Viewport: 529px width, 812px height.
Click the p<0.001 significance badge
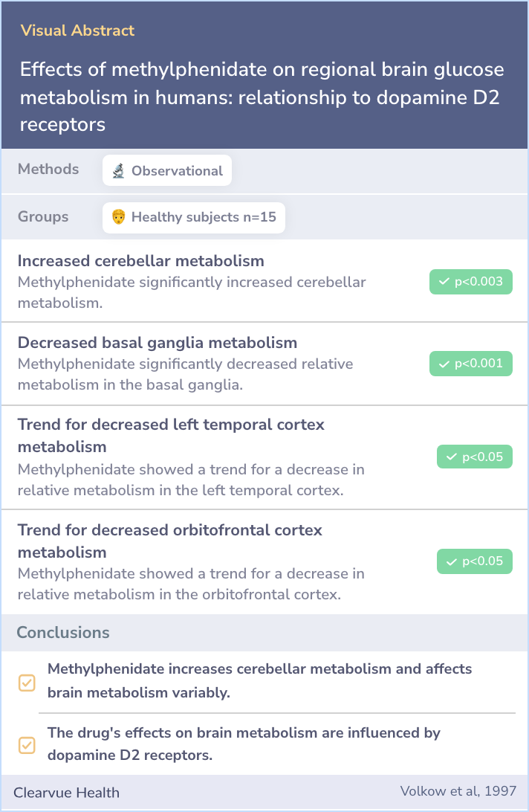[471, 364]
